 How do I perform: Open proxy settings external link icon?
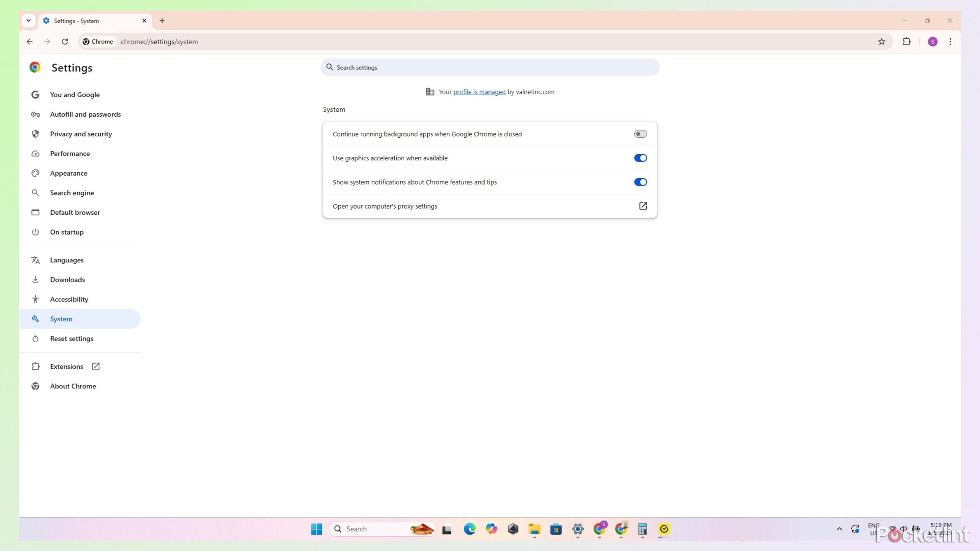[x=643, y=206]
